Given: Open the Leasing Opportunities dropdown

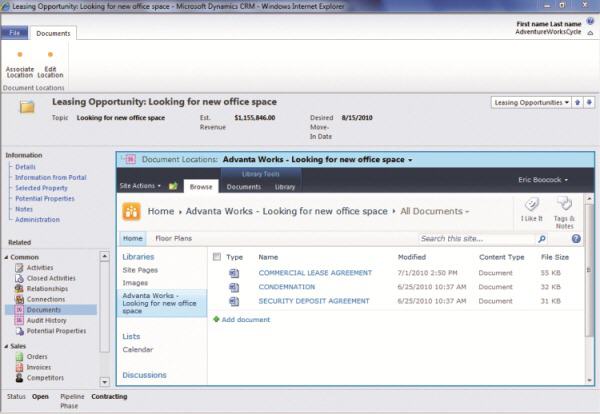Looking at the screenshot, I should pyautogui.click(x=531, y=102).
